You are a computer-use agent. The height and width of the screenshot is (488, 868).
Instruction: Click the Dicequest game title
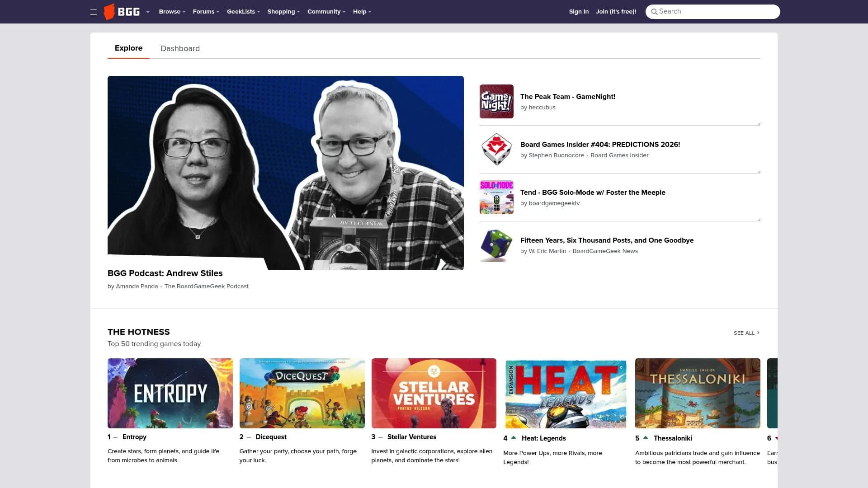pos(271,437)
